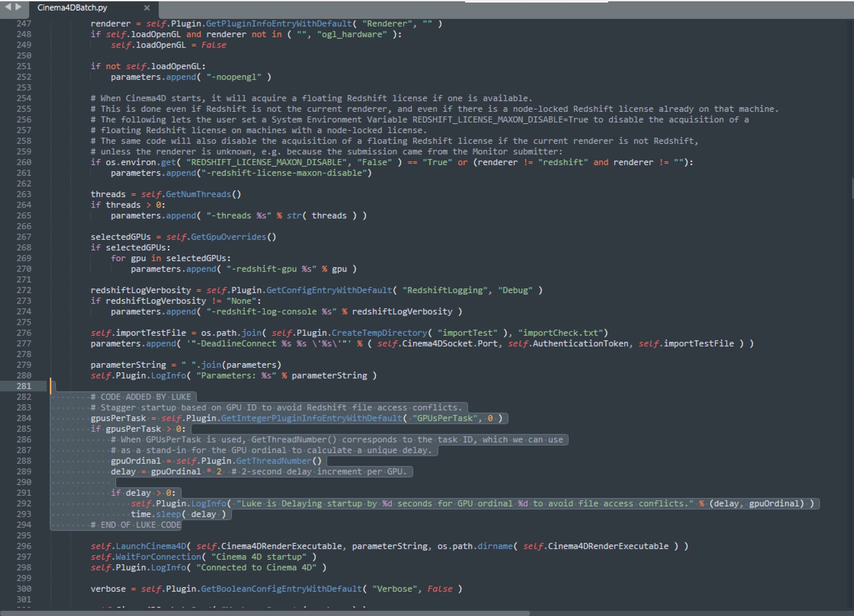Image resolution: width=854 pixels, height=616 pixels.
Task: Click line number 260 in the gutter
Action: (x=24, y=162)
